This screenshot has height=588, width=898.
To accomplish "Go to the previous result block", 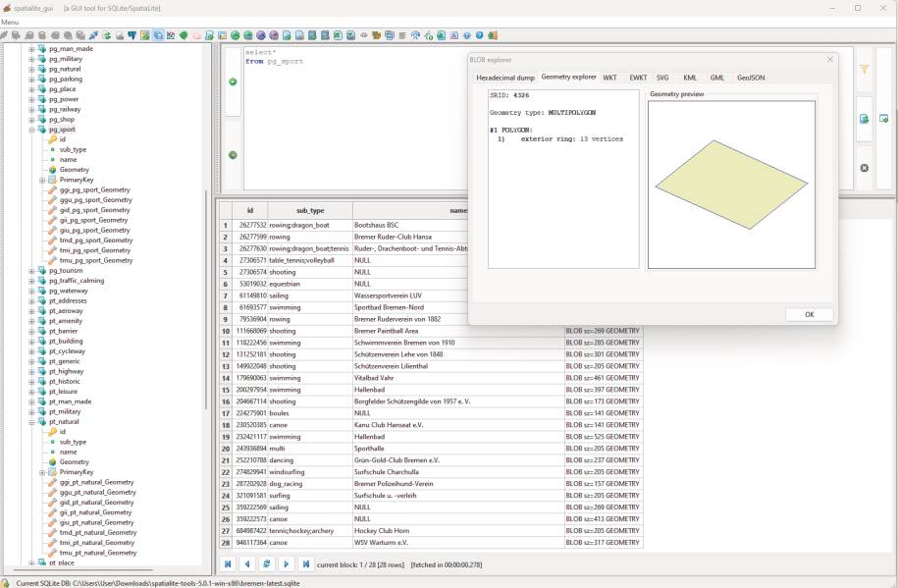I will pos(247,564).
